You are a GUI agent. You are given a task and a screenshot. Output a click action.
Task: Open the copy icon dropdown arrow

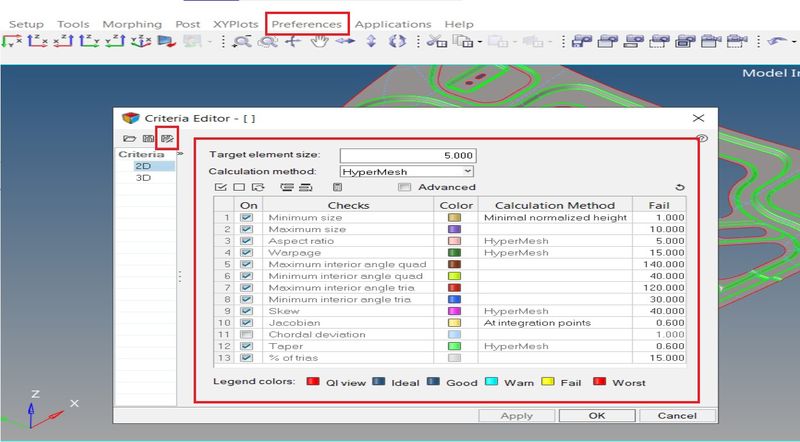coord(480,42)
